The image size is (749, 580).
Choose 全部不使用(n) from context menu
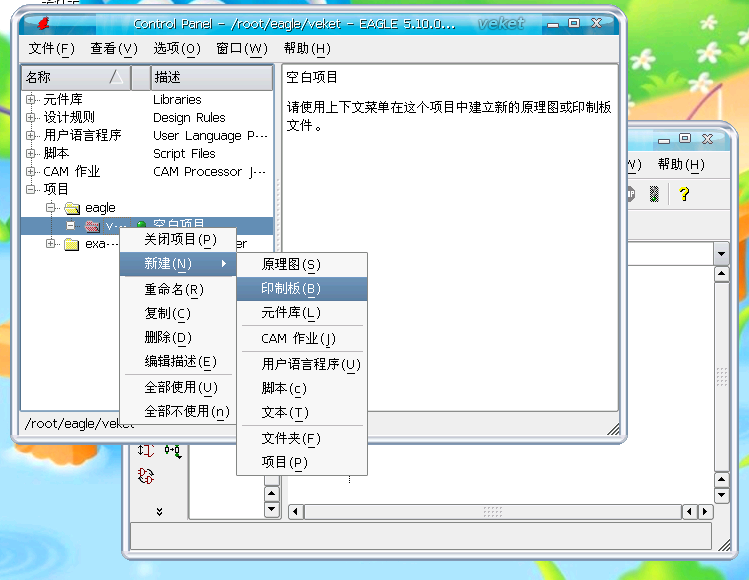[178, 411]
